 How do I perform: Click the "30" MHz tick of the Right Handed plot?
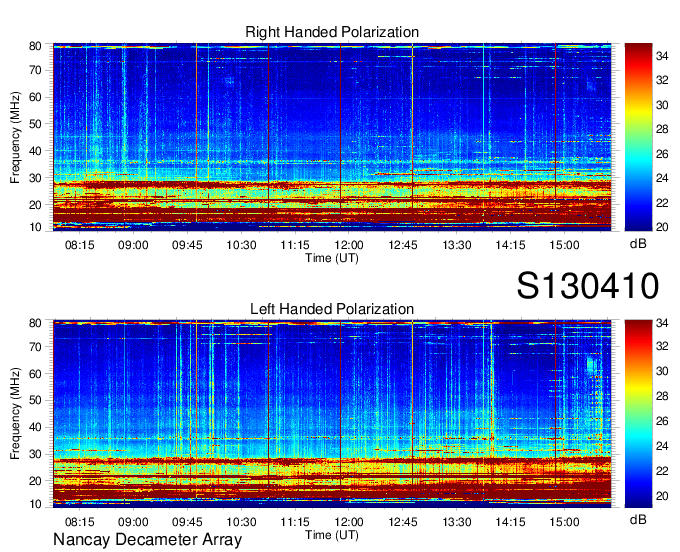(35, 178)
